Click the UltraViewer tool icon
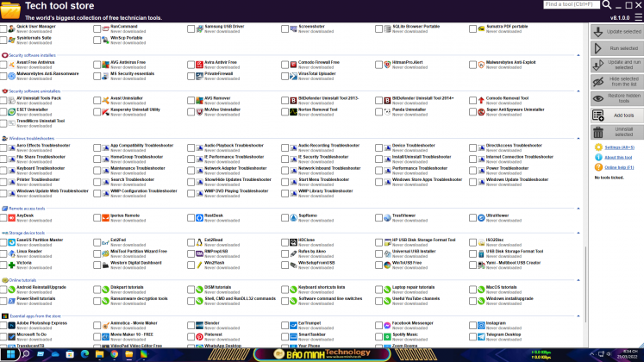This screenshot has width=644, height=362. click(x=481, y=218)
